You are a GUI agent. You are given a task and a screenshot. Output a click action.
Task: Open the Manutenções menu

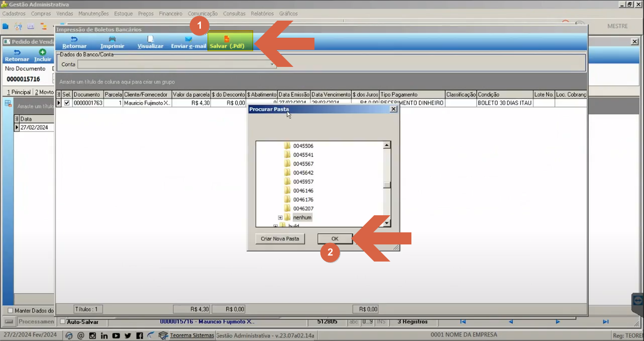[x=94, y=14]
